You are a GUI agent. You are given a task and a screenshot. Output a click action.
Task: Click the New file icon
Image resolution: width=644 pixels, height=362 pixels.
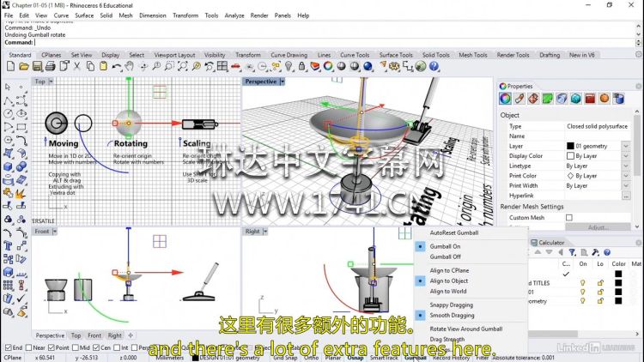click(11, 66)
